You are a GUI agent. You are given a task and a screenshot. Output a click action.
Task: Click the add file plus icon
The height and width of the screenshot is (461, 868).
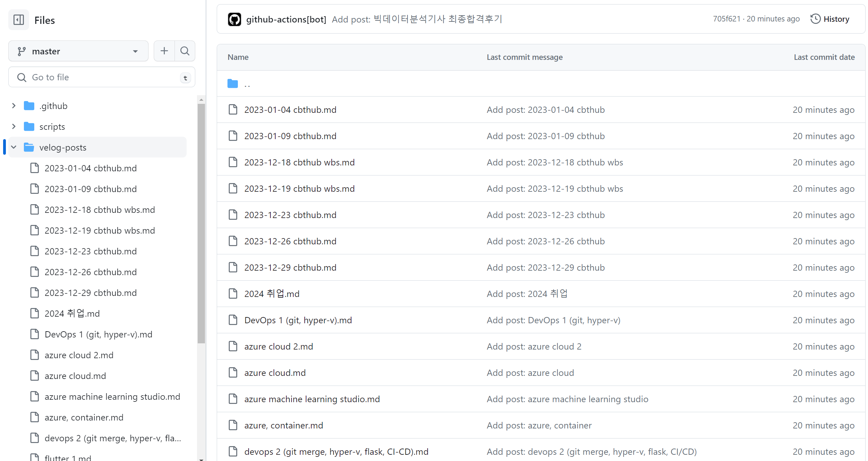[x=164, y=51]
